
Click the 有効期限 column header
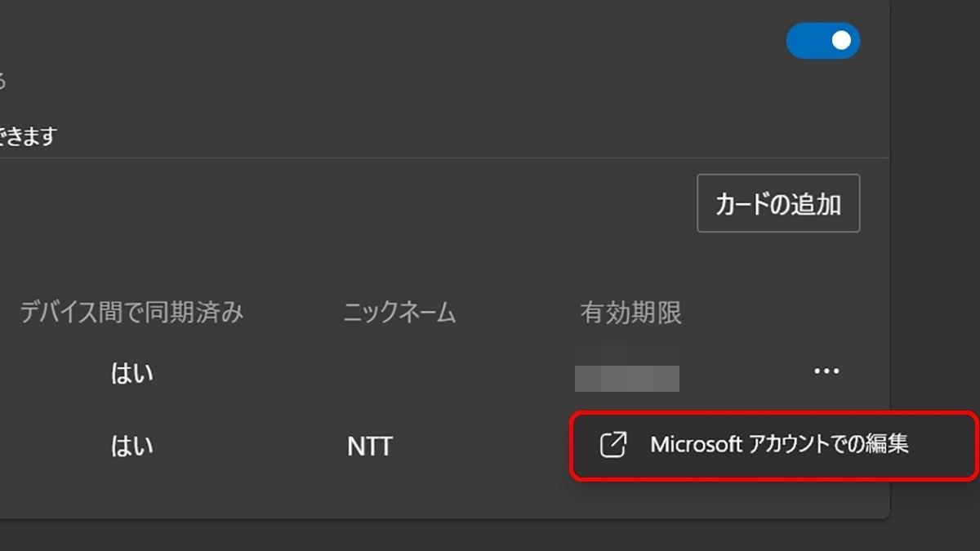630,312
